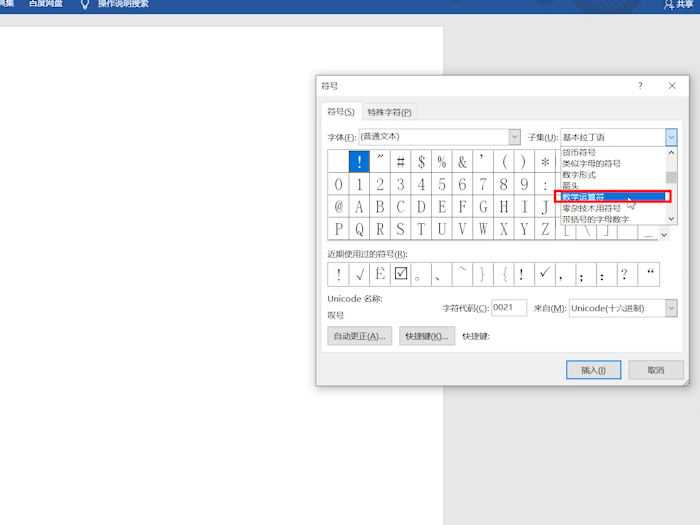This screenshot has width=700, height=525.
Task: Pick checked box symbol from recently used
Action: point(401,274)
